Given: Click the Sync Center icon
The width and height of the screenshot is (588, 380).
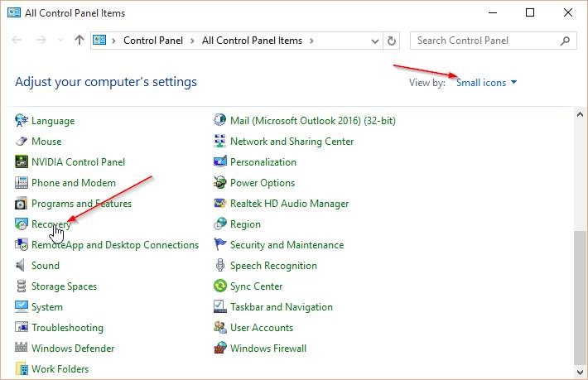Looking at the screenshot, I should click(219, 286).
